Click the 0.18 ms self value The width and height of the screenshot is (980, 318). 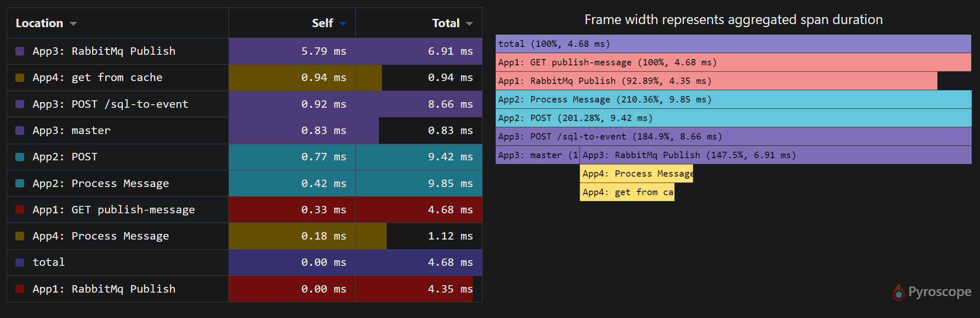click(x=324, y=236)
